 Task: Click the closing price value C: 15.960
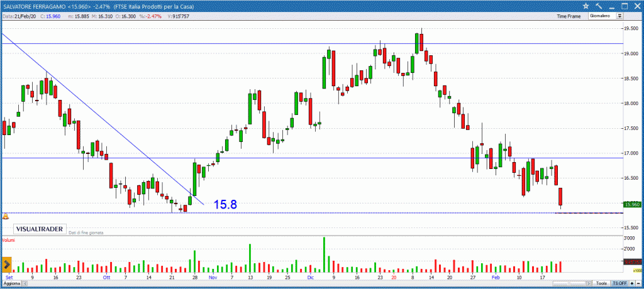coord(52,16)
